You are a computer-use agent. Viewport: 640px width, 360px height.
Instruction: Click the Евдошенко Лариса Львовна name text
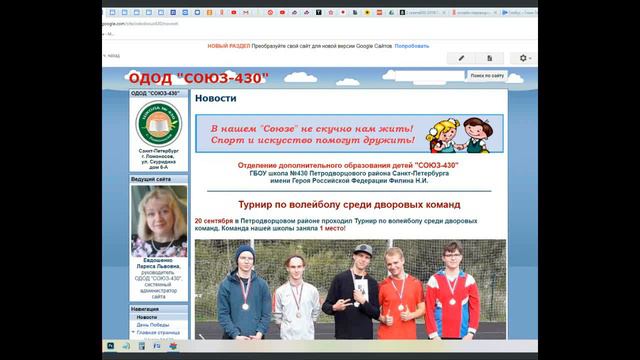tap(159, 263)
